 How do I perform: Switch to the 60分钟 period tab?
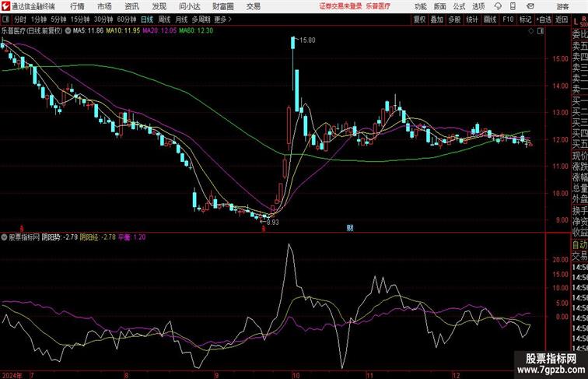click(127, 19)
